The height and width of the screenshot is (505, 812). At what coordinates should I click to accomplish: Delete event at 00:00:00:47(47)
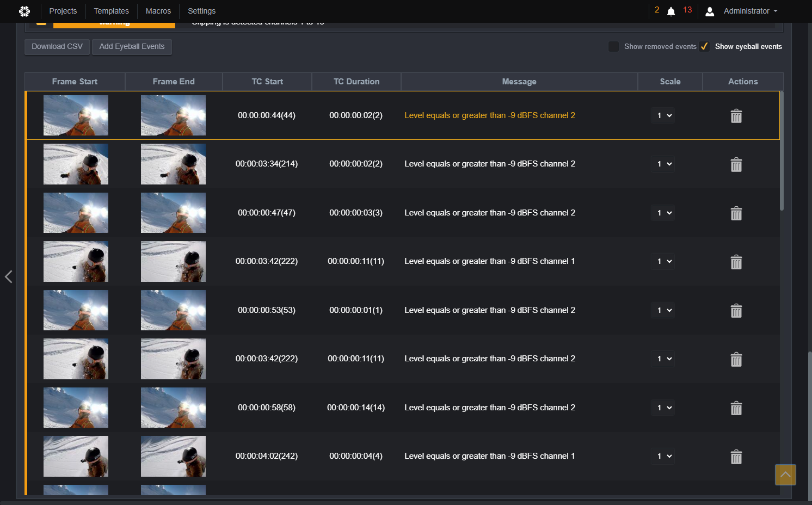tap(736, 213)
